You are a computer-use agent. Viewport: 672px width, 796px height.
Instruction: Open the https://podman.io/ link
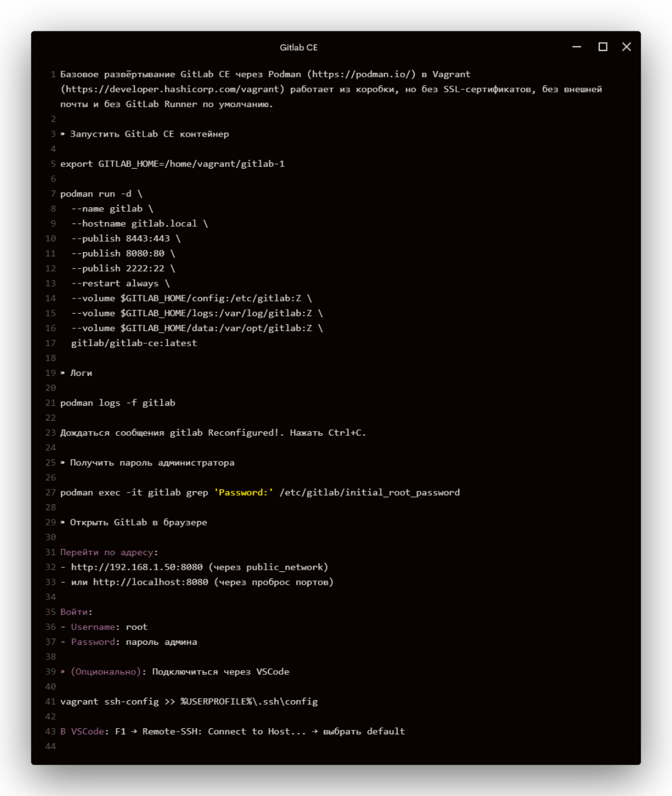point(361,75)
